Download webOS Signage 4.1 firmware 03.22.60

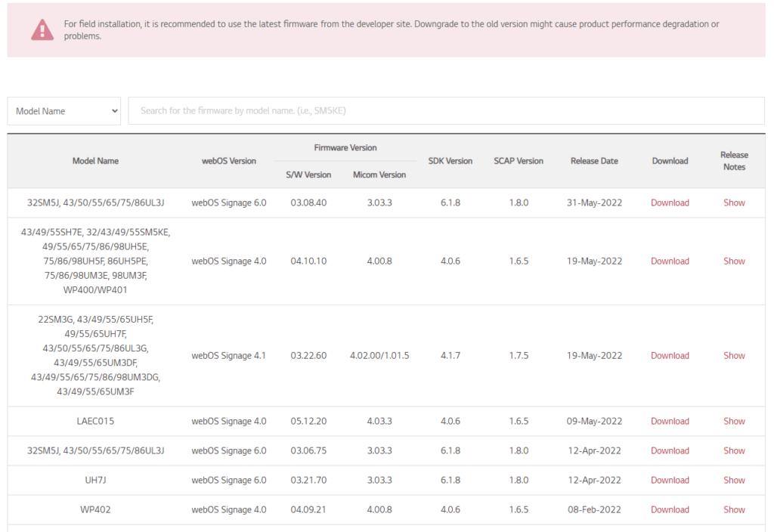tap(670, 356)
